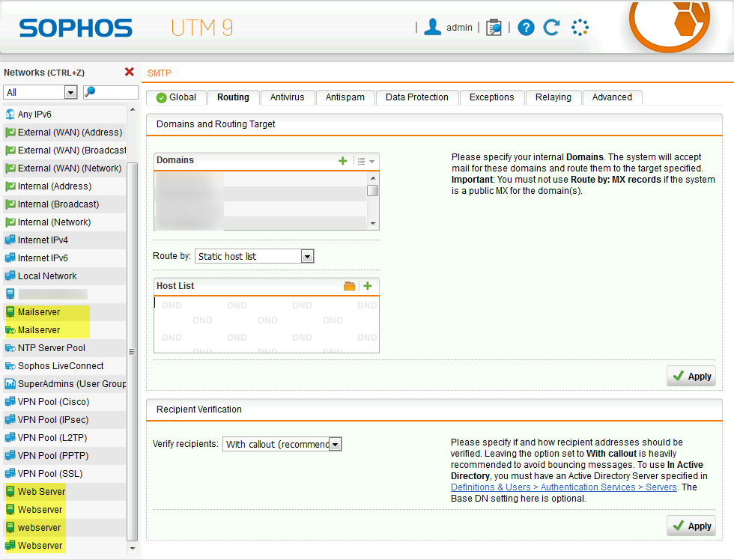The width and height of the screenshot is (734, 560).
Task: Open the Domains list actions menu
Action: click(366, 161)
